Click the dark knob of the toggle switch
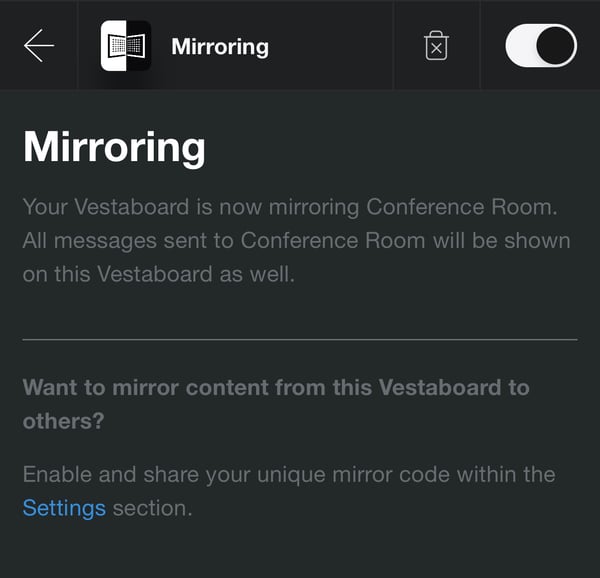The height and width of the screenshot is (578, 600). [556, 46]
